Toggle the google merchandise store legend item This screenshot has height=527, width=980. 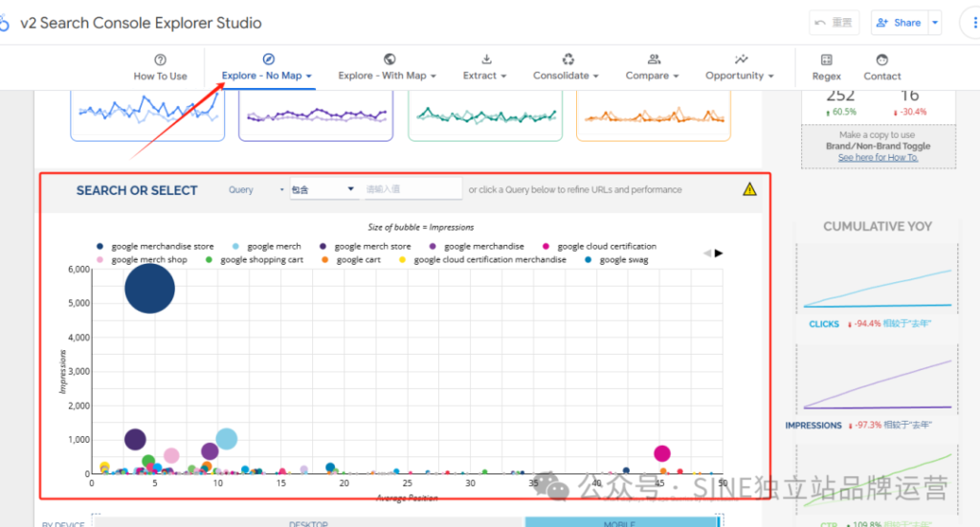pos(155,246)
